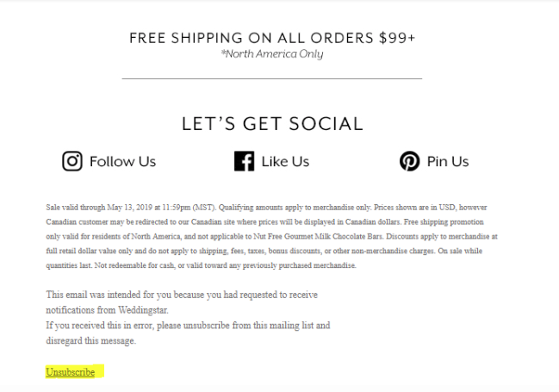Click the Instagram camera icon

pos(72,161)
